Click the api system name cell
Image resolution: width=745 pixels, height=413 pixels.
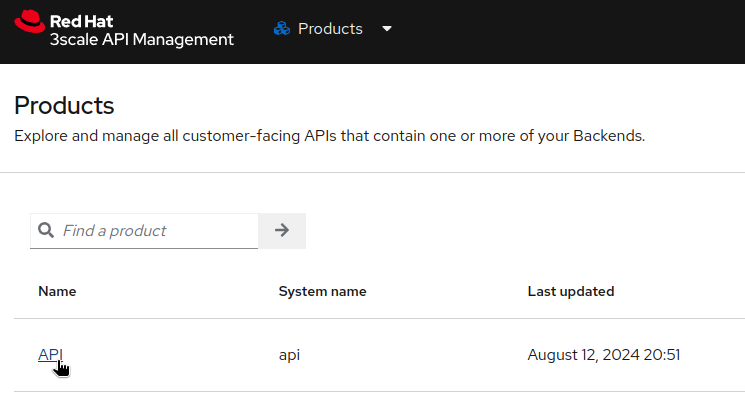289,355
